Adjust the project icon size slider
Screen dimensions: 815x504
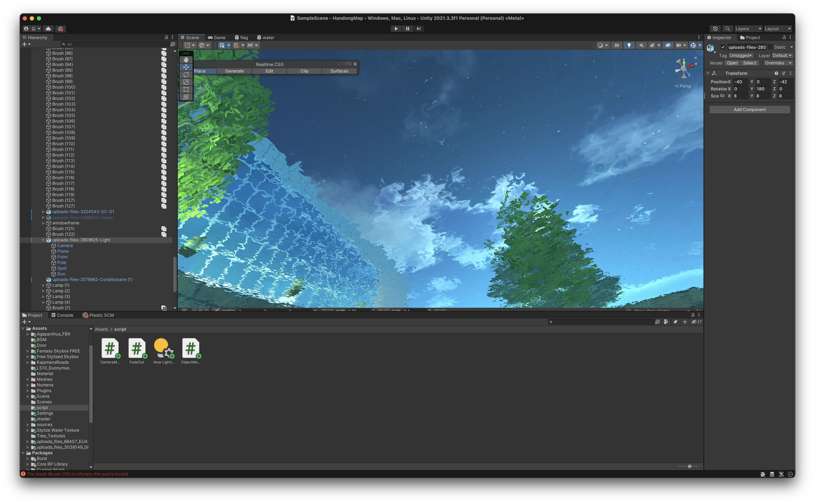point(689,466)
